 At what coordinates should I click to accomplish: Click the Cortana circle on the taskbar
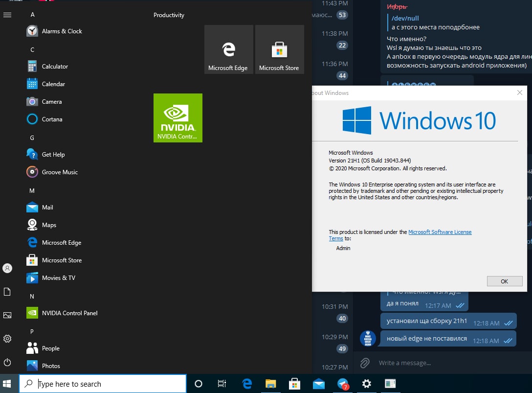[199, 384]
